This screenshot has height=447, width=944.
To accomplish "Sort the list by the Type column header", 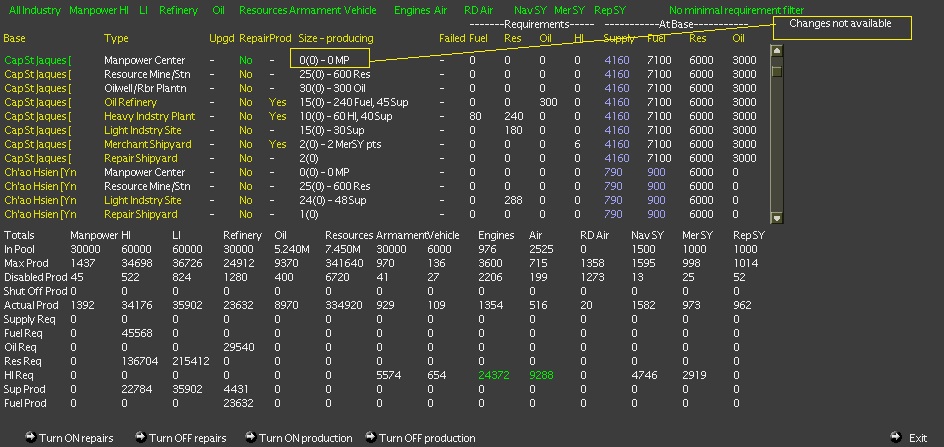I will pyautogui.click(x=116, y=38).
